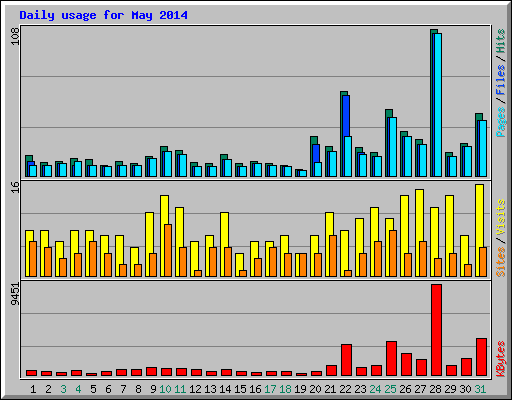Click the orange sites bar on day 25

393,253
